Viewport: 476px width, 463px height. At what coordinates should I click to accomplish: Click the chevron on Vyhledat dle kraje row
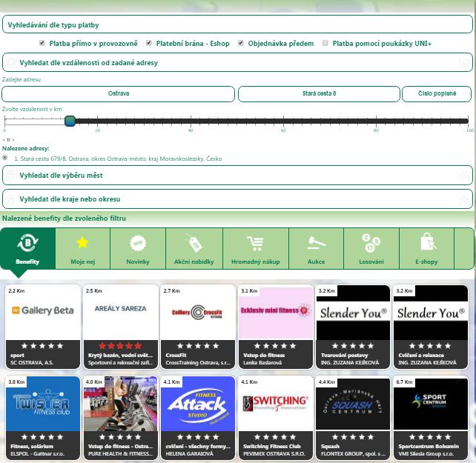464,199
